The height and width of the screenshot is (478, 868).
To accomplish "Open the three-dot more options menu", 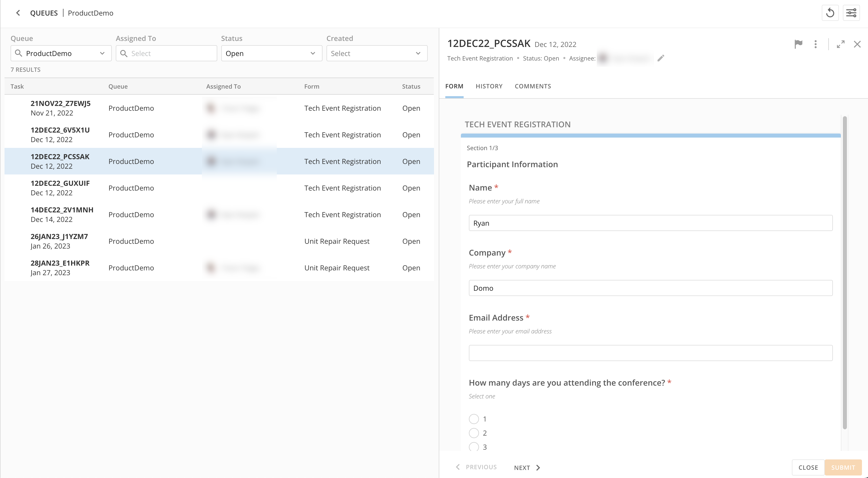I will [x=816, y=44].
